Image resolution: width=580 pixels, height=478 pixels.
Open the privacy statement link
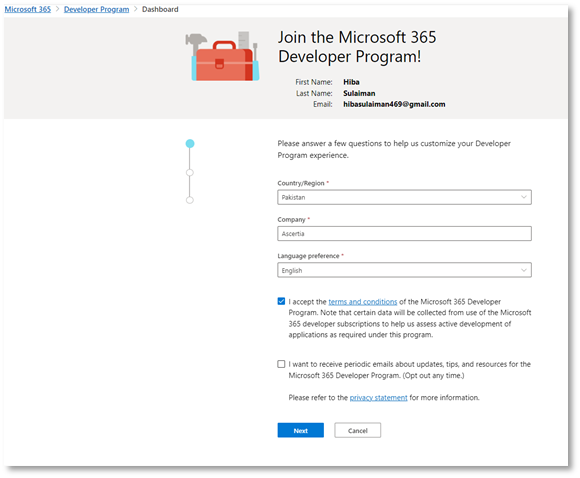[378, 398]
